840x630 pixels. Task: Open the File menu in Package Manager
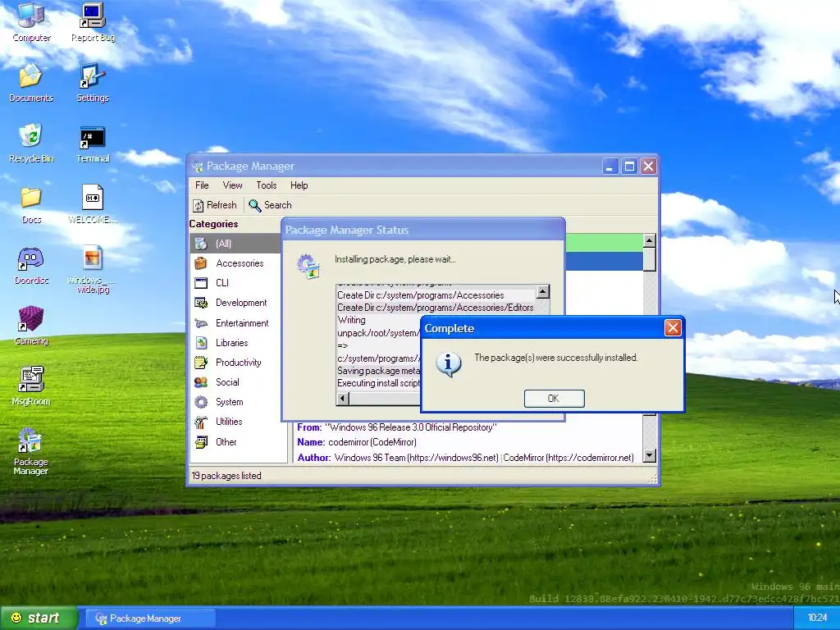pos(202,185)
